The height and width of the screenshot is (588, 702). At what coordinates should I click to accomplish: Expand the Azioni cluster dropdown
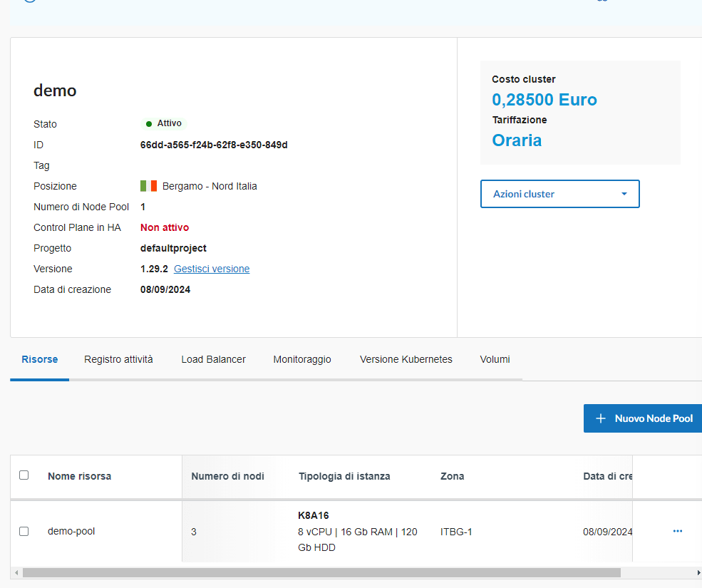pyautogui.click(x=559, y=194)
